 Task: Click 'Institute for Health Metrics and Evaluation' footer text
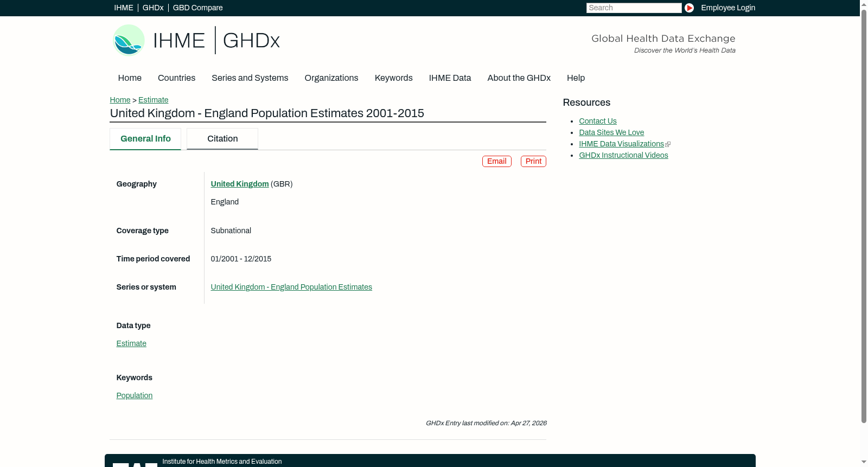coord(222,462)
